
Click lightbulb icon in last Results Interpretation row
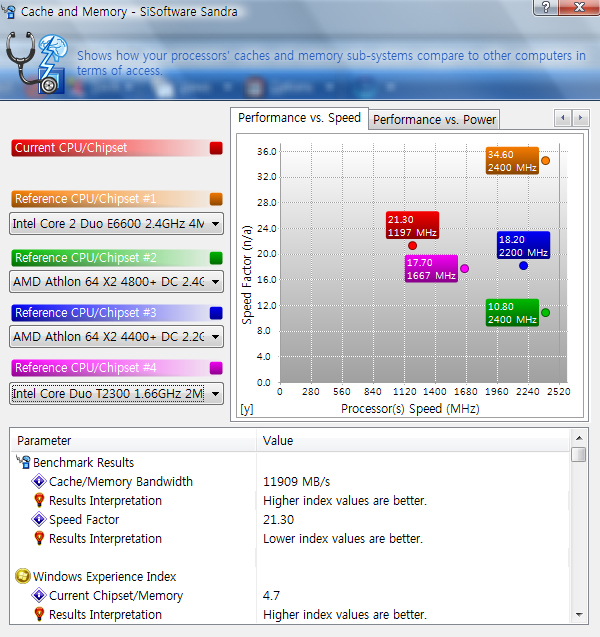(39, 614)
